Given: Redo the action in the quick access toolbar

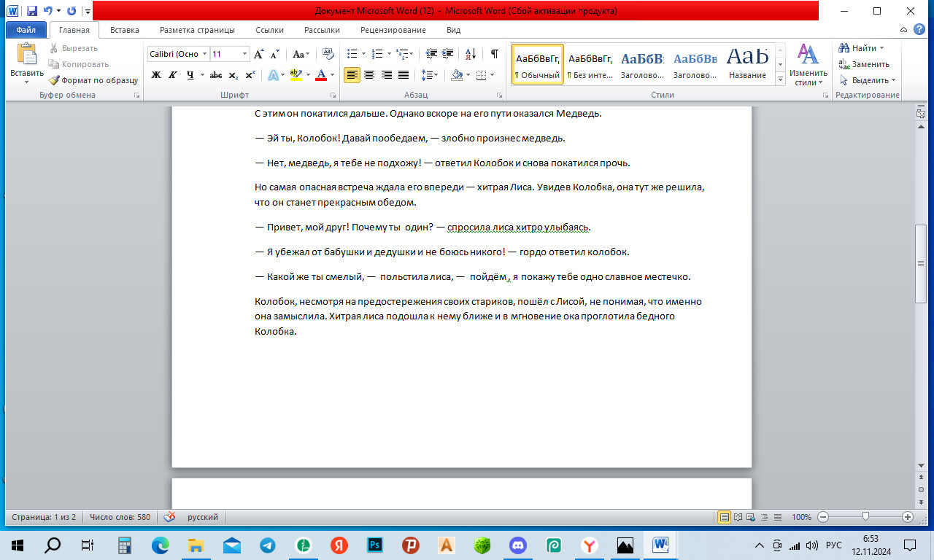Looking at the screenshot, I should click(x=72, y=11).
